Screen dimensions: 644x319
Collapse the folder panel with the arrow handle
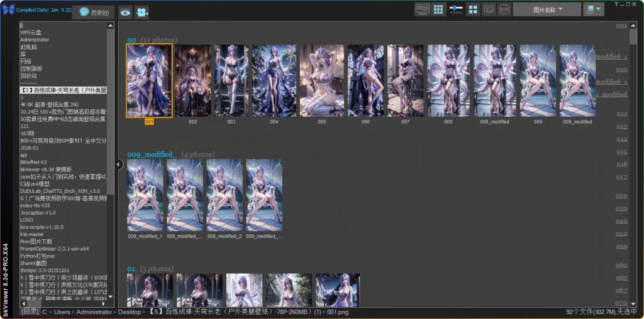click(x=119, y=165)
